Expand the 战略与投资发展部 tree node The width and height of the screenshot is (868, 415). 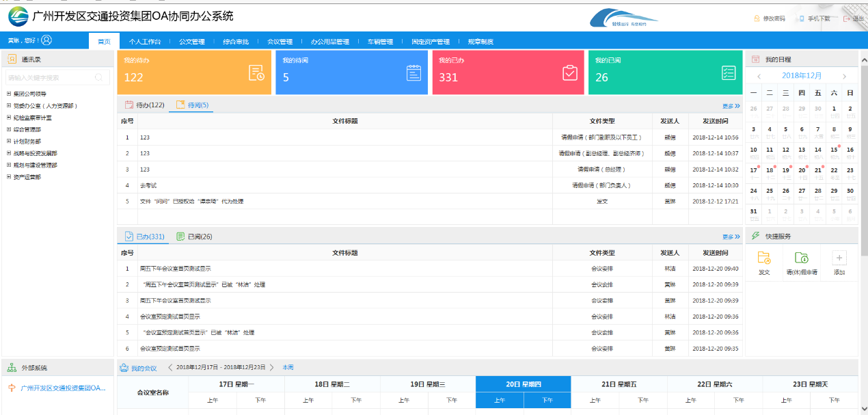(9, 153)
